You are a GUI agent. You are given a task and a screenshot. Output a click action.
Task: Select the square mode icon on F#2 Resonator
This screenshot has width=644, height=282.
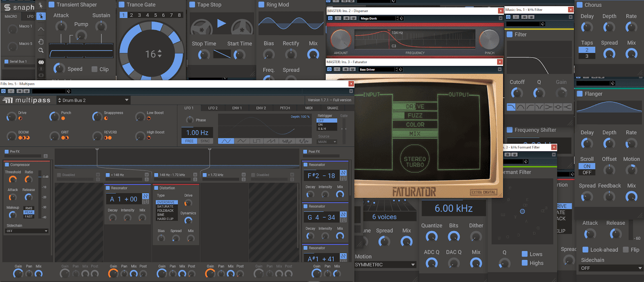tap(343, 178)
